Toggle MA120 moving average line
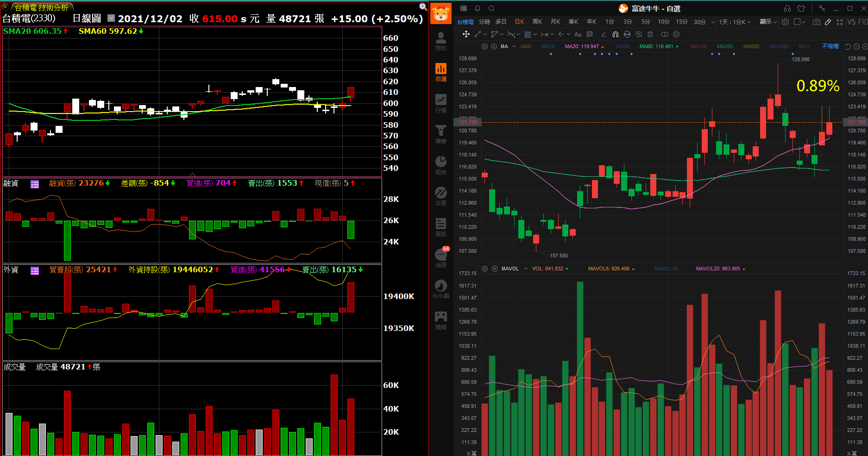This screenshot has width=868, height=456. (699, 46)
